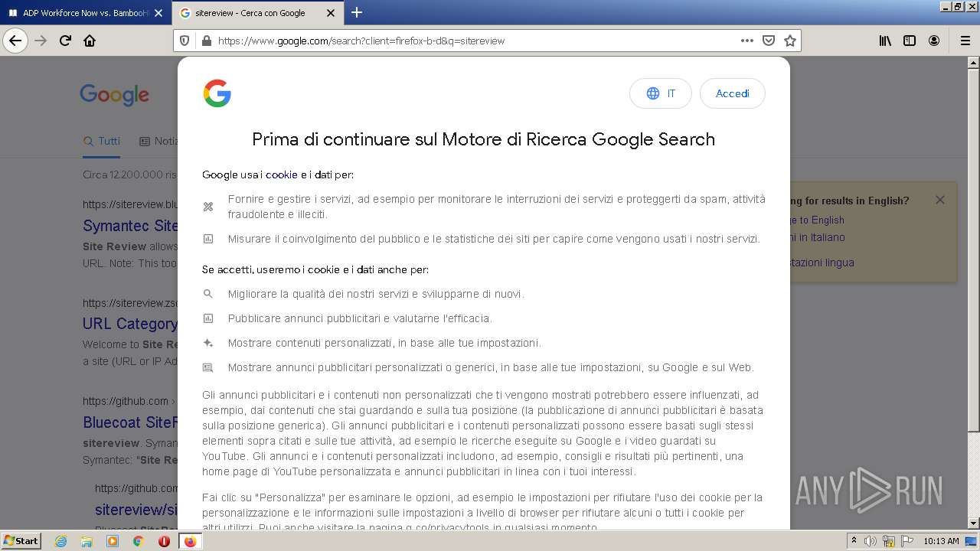
Task: Go back with the browser back arrow
Action: point(15,41)
